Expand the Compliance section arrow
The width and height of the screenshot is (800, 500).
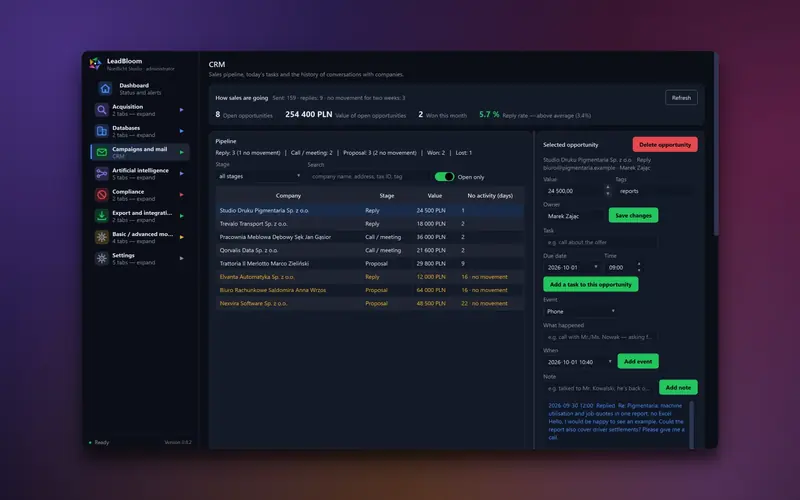181,194
